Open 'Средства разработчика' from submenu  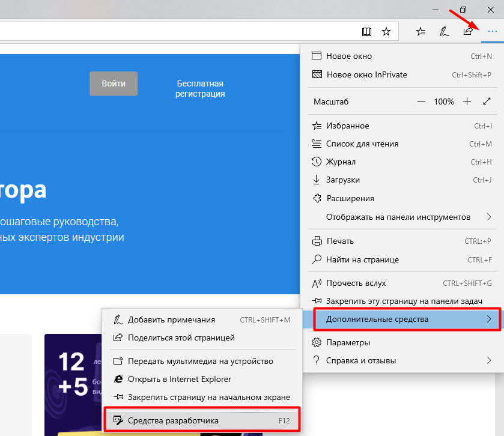click(173, 420)
